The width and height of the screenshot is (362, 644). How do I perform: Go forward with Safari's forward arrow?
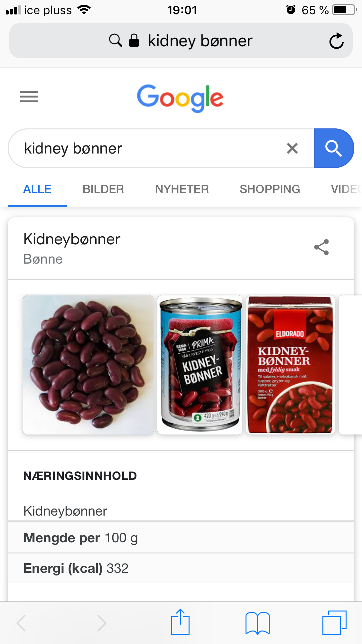(102, 623)
